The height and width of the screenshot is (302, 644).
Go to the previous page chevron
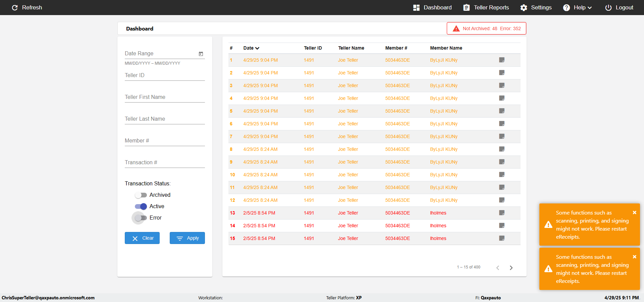[498, 267]
